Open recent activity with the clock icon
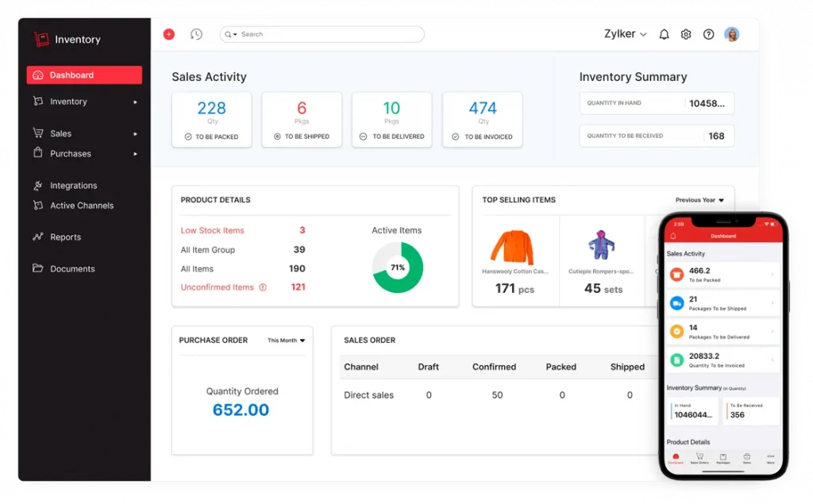813x504 pixels. (x=196, y=34)
